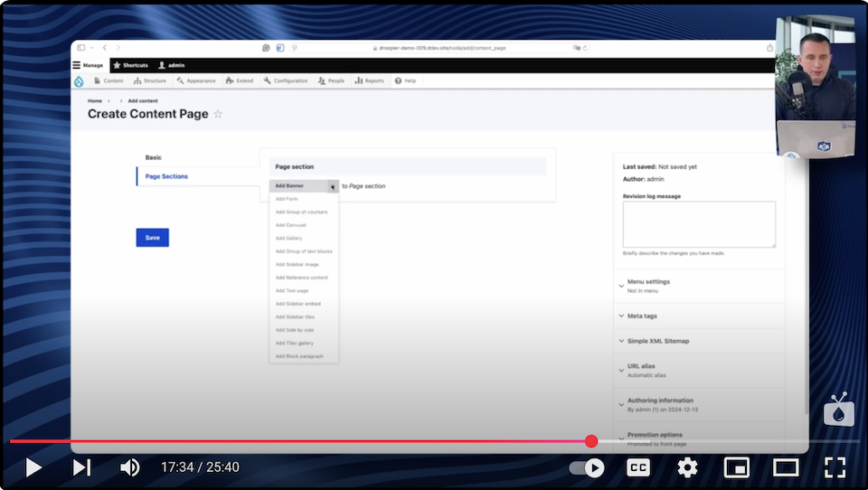The image size is (868, 490).
Task: Enter fullscreen mode
Action: click(835, 468)
